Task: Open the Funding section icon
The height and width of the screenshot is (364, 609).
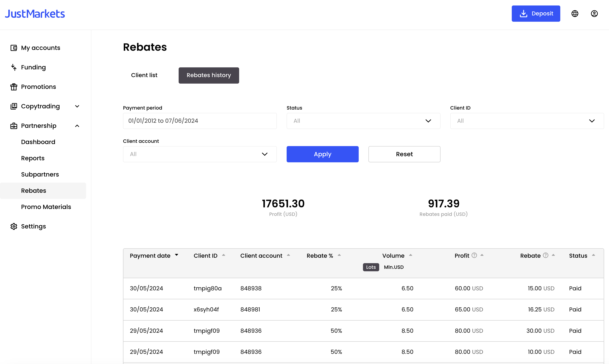Action: (x=14, y=67)
